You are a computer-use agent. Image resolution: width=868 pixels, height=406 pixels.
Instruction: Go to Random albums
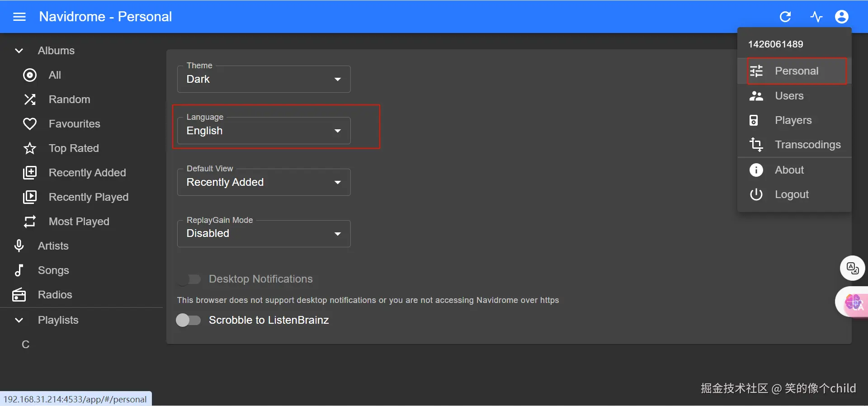81,99
